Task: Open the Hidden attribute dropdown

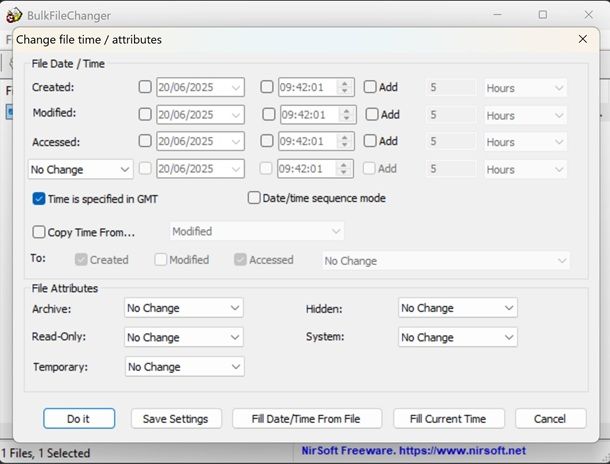Action: coord(457,308)
